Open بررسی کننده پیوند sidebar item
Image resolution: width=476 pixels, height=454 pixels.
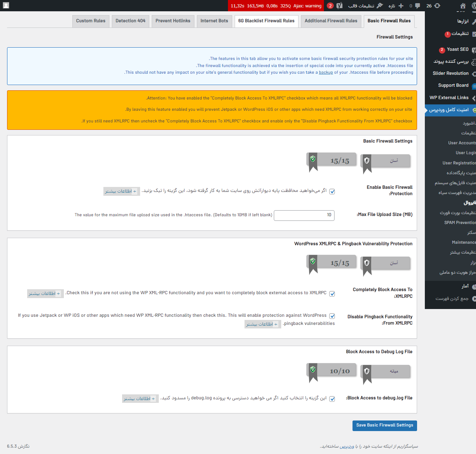coord(451,61)
